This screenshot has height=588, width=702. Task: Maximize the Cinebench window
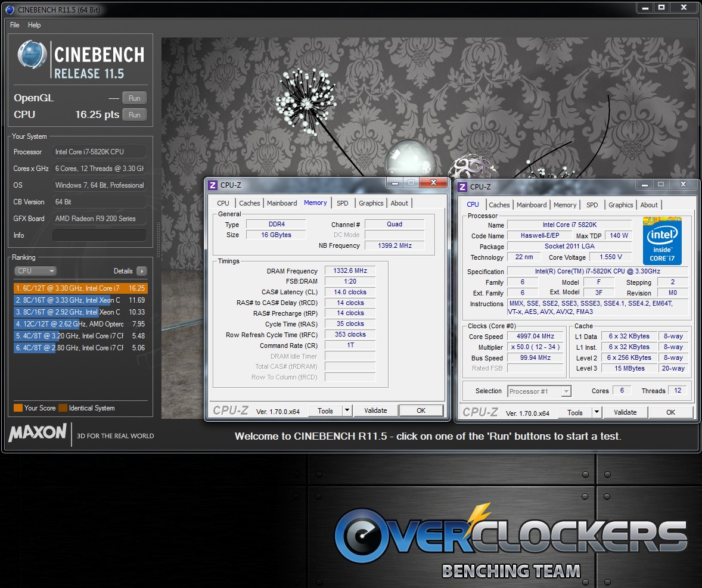pyautogui.click(x=661, y=7)
